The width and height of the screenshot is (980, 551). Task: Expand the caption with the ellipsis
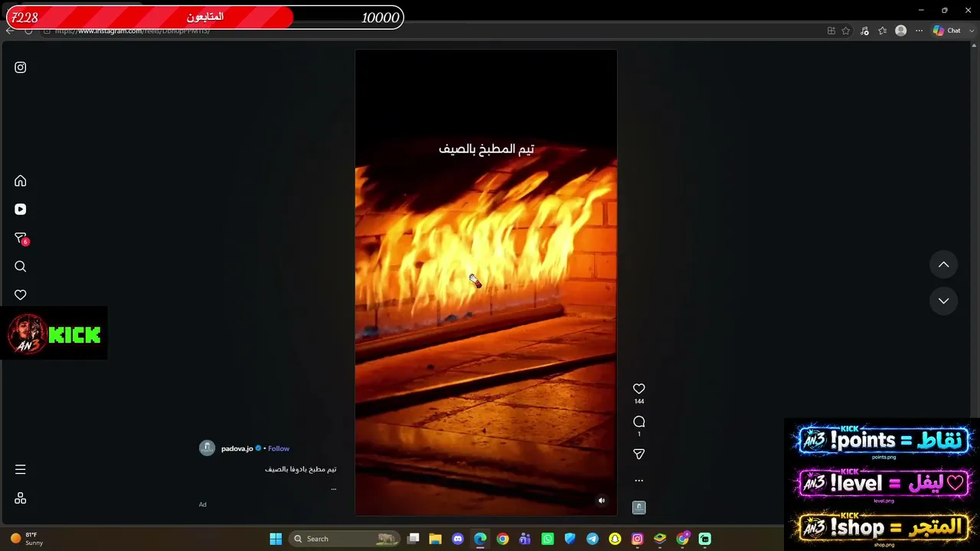click(334, 487)
